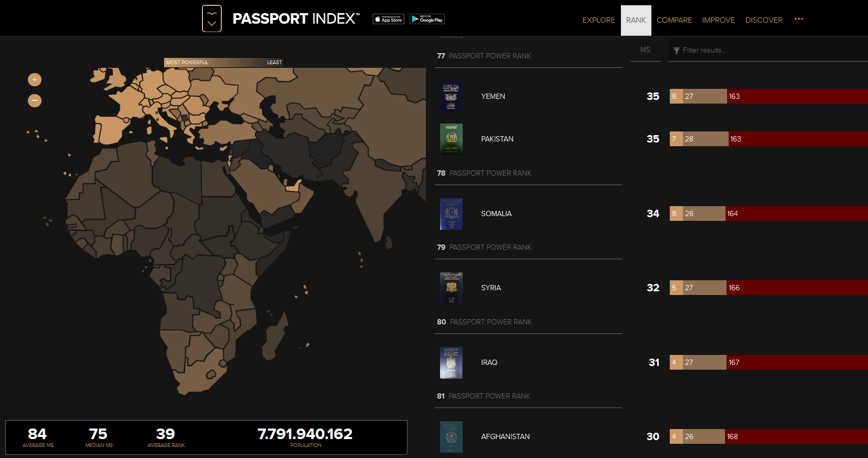
Task: Click the Most Powerful to Least color legend
Action: point(223,63)
